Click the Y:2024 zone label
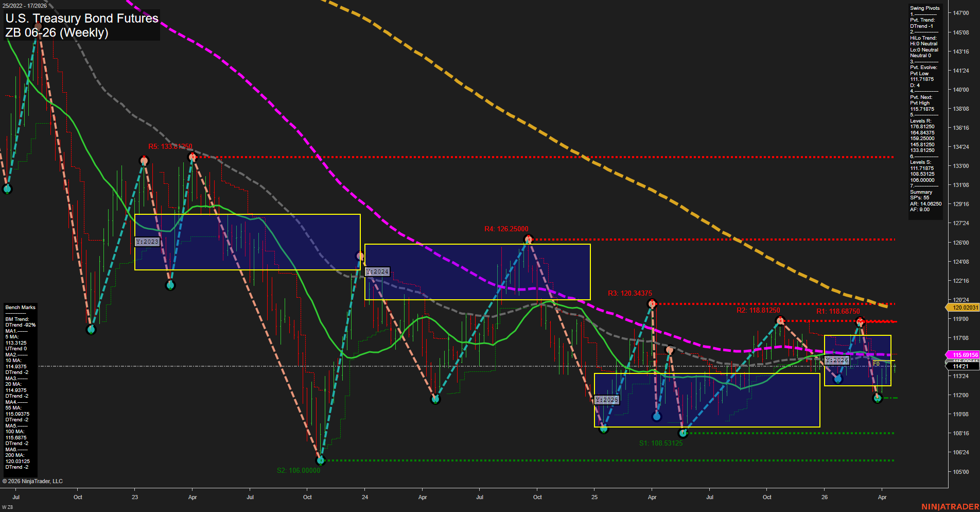 click(x=376, y=270)
